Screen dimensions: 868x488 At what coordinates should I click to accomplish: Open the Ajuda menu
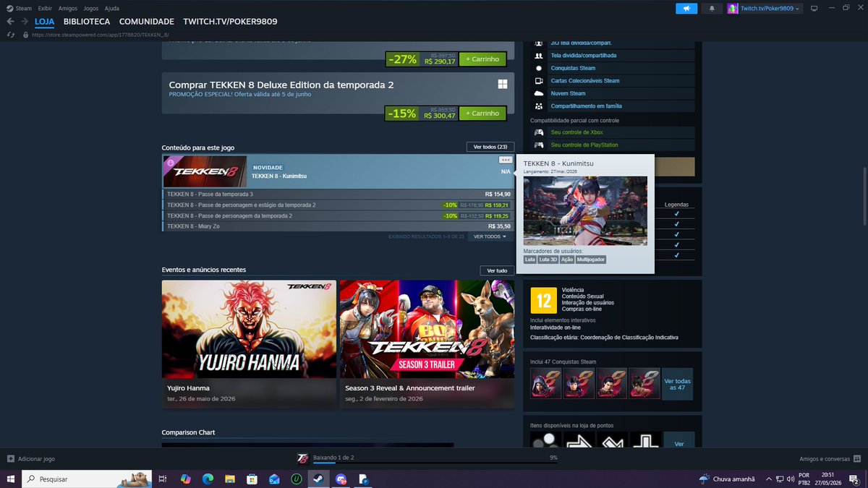[111, 9]
